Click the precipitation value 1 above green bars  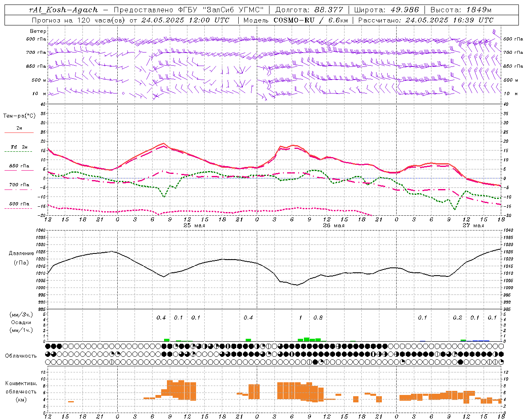[300, 318]
